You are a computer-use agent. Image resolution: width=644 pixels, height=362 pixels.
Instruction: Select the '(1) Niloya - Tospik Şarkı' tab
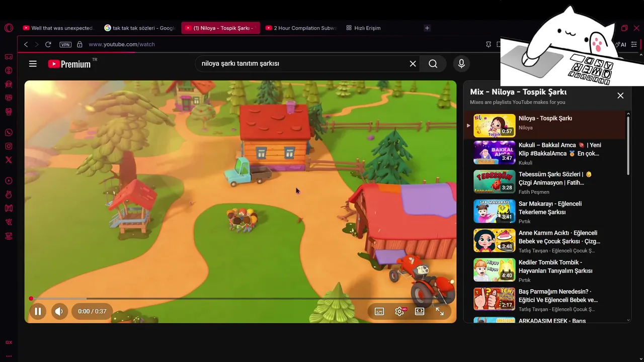click(x=221, y=28)
